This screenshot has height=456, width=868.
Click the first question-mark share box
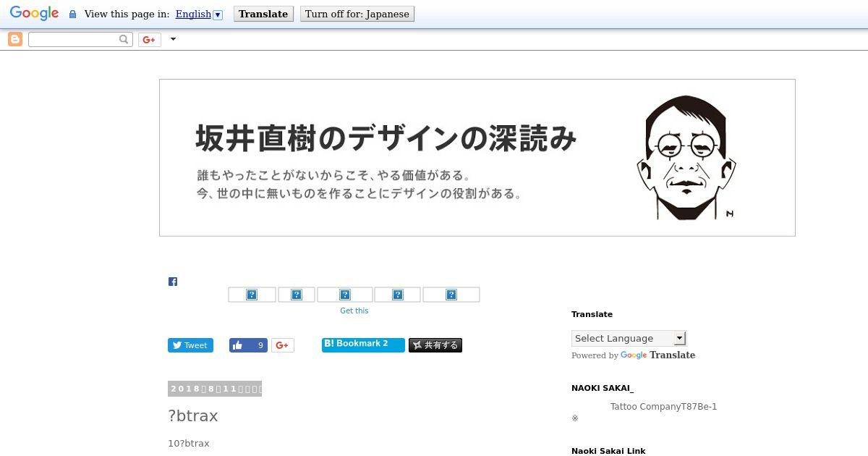[252, 295]
